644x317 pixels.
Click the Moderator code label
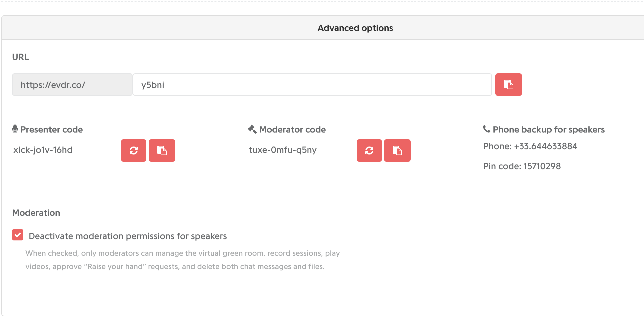[x=292, y=130]
